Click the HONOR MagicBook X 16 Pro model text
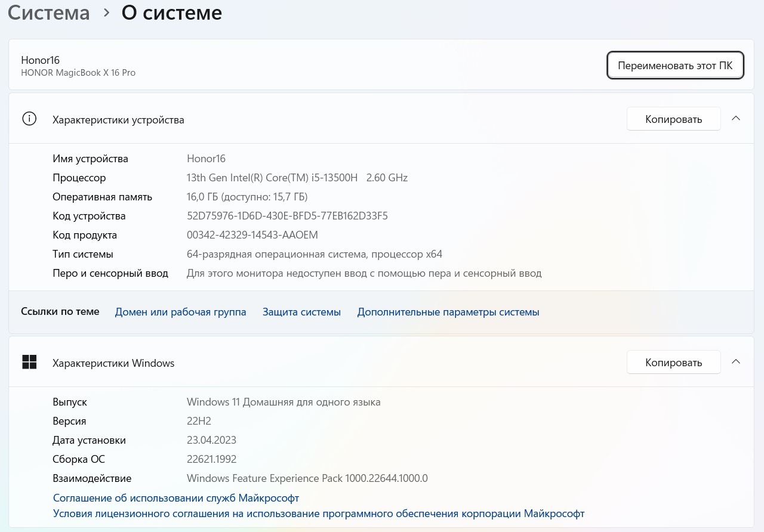Screen dimensions: 764x532 point(78,73)
